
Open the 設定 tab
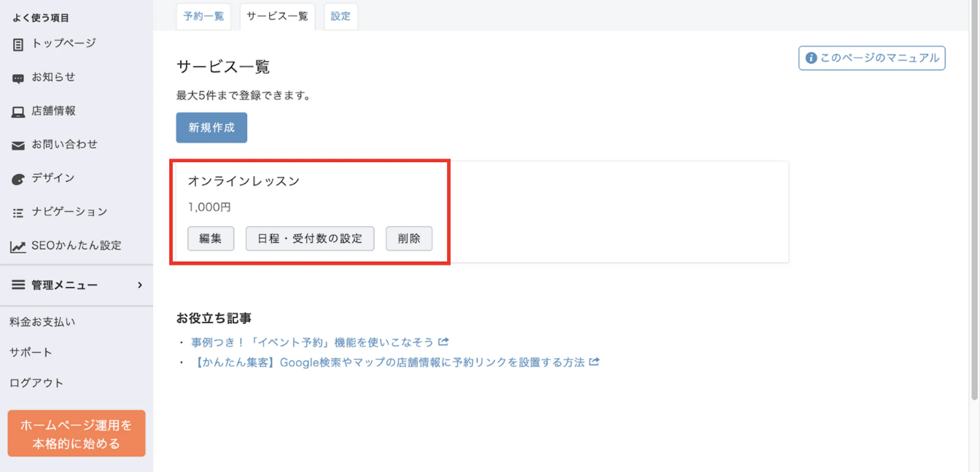tap(340, 16)
